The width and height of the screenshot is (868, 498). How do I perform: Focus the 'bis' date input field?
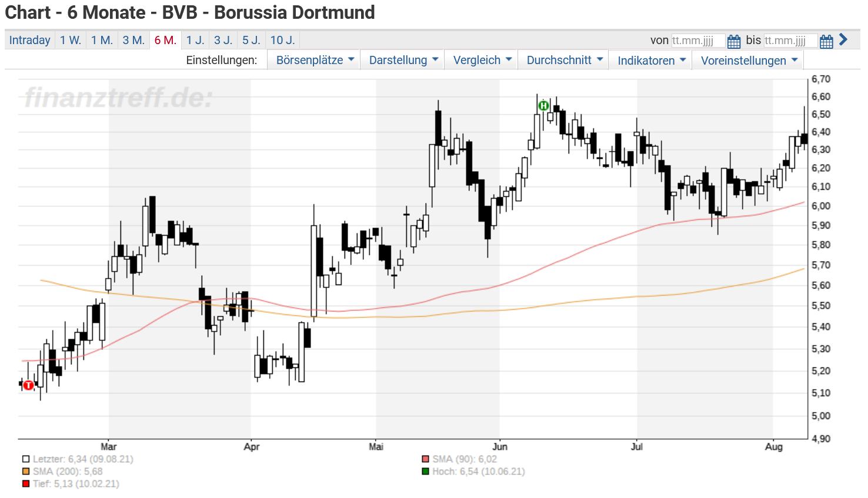pos(790,41)
